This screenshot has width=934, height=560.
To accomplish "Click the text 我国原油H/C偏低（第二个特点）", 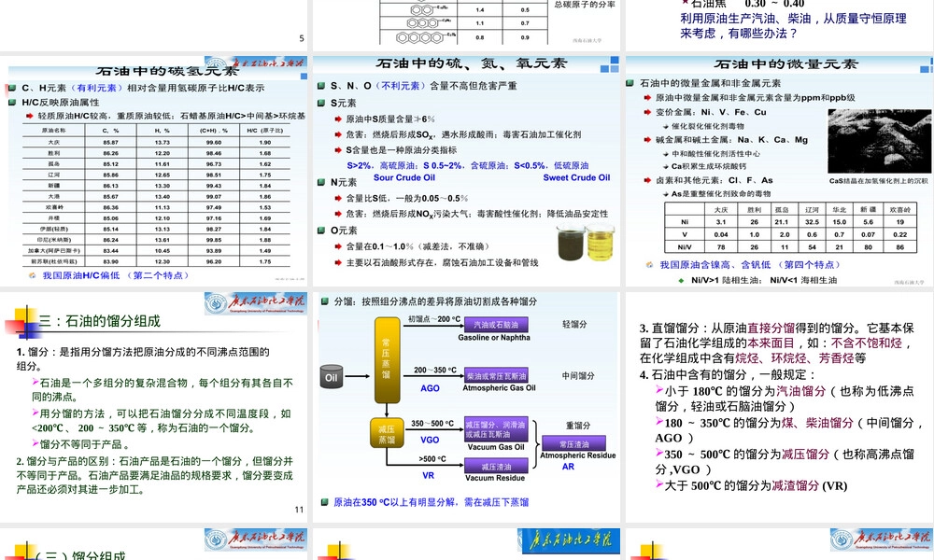I will pyautogui.click(x=117, y=275).
